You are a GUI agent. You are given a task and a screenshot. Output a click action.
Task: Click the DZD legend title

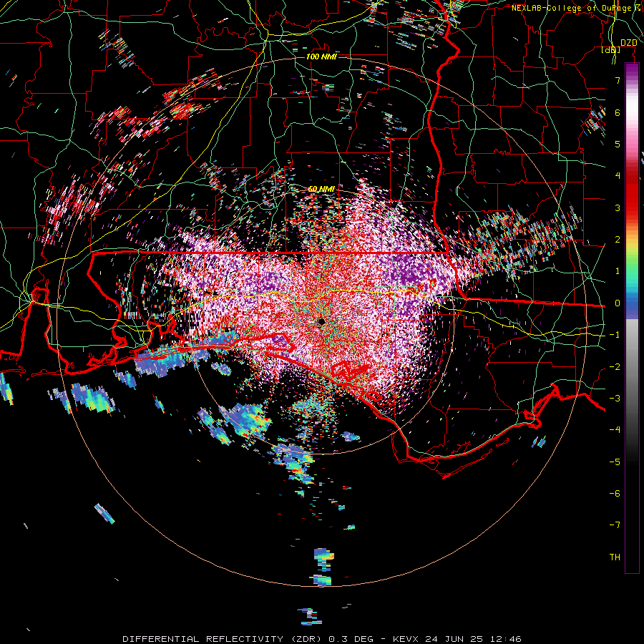628,43
